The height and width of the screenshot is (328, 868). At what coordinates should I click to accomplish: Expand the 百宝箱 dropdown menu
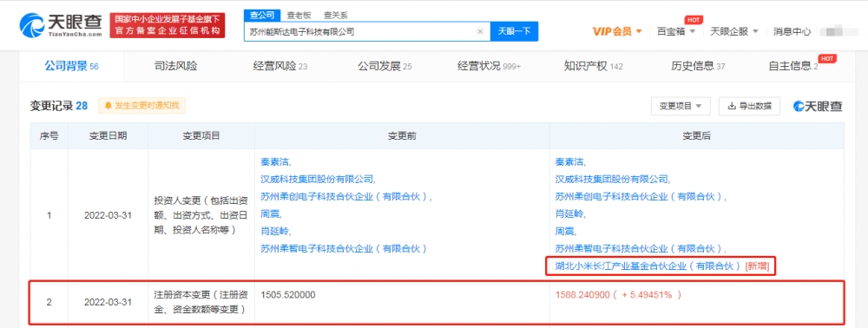[x=676, y=31]
